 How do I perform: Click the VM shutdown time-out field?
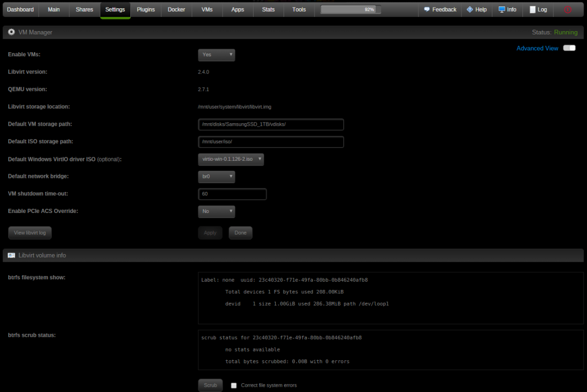coord(232,194)
